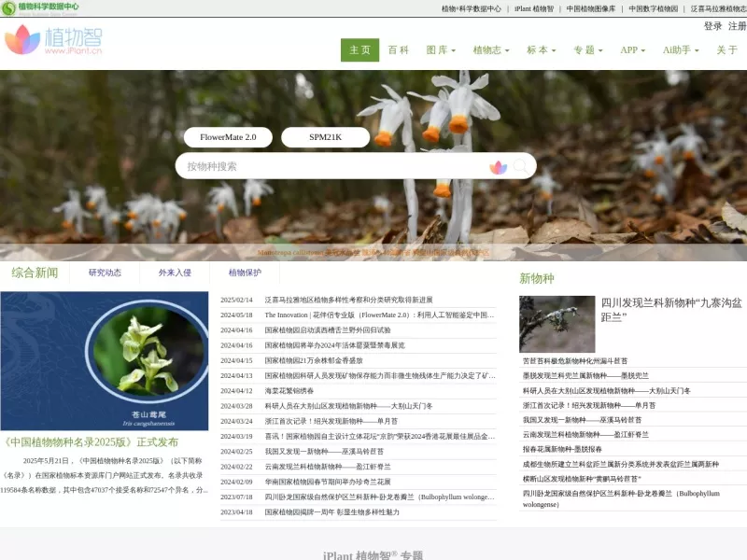Click the green 植物科学数据中心 logo icon
The width and height of the screenshot is (747, 560).
point(8,8)
